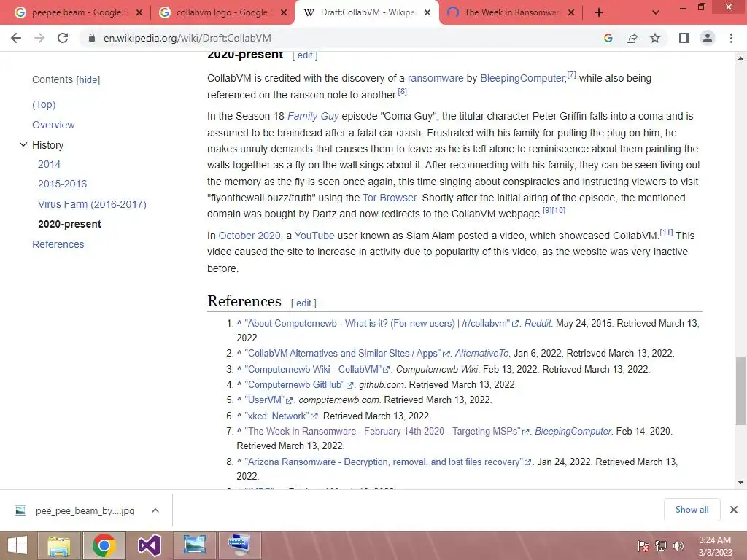747x560 pixels.
Task: Edit the 2020-present section
Action: click(305, 55)
